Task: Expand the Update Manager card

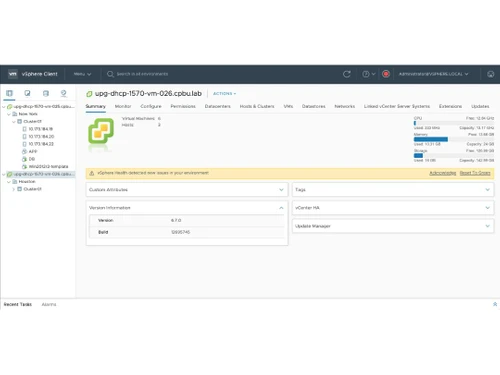Action: [x=488, y=226]
